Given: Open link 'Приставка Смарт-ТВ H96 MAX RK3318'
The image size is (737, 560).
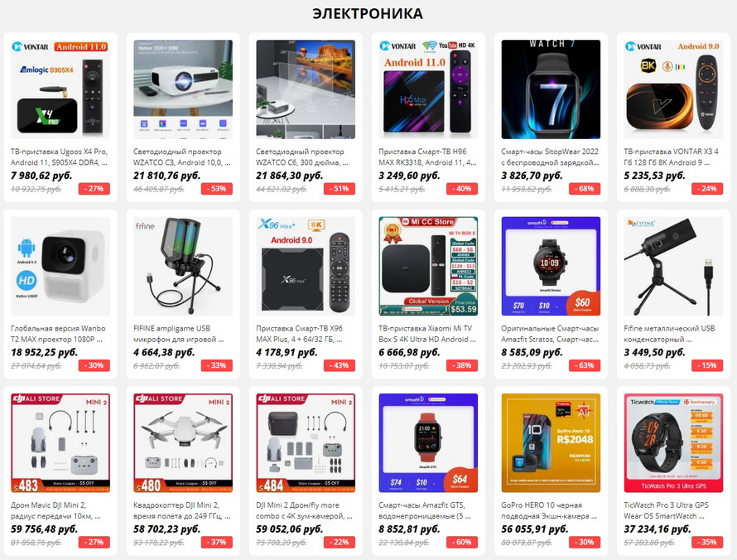Looking at the screenshot, I should pyautogui.click(x=427, y=157).
